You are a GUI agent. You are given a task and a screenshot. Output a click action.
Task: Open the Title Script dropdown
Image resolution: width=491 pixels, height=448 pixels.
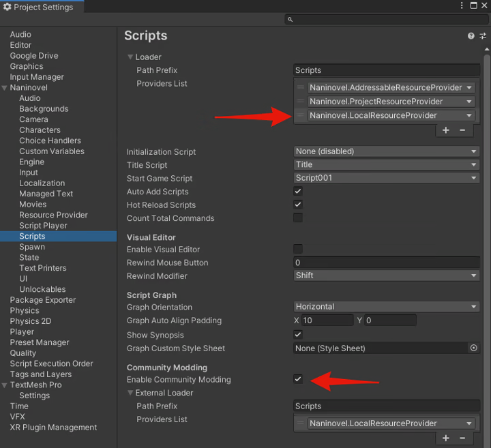click(x=386, y=164)
